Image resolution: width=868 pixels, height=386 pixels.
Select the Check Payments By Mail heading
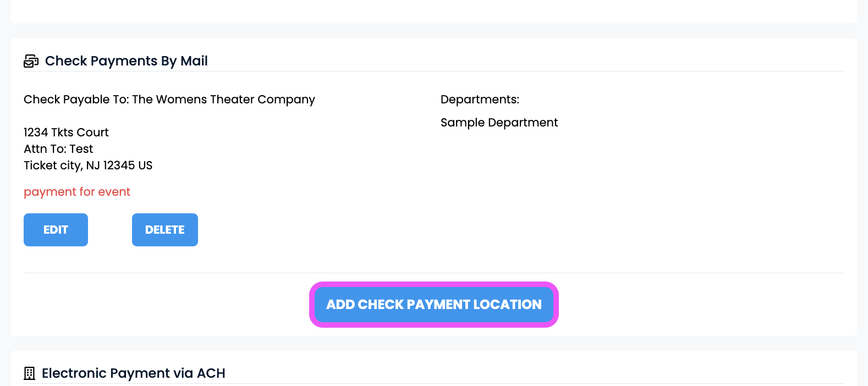point(127,61)
